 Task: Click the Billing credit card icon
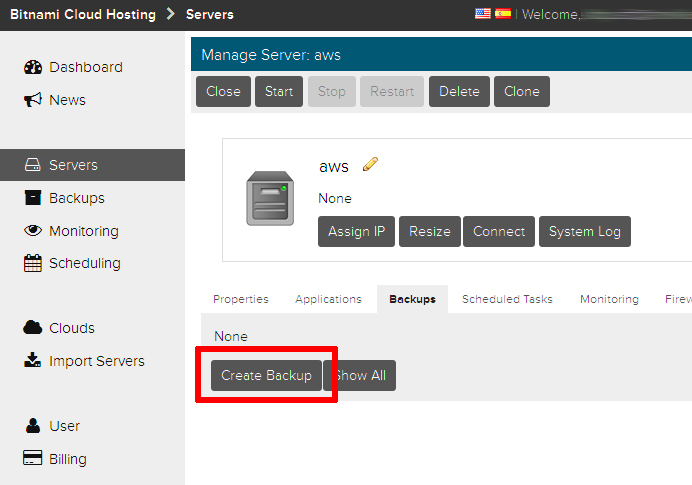pos(33,458)
